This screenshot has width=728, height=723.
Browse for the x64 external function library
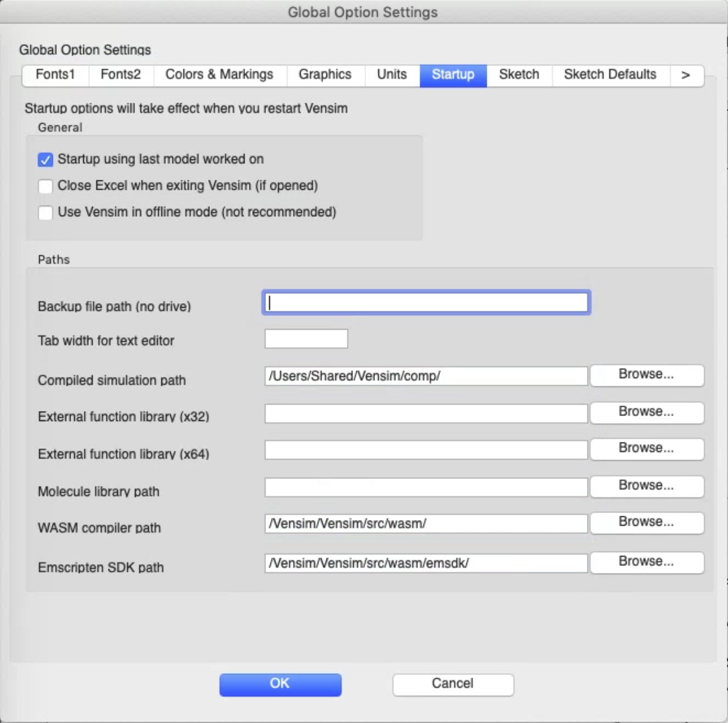tap(646, 449)
